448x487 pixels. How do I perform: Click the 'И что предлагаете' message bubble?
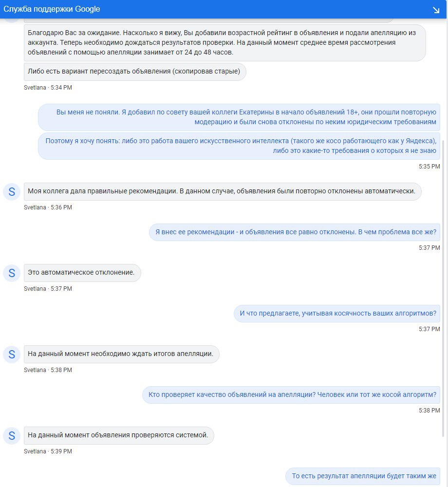point(337,313)
